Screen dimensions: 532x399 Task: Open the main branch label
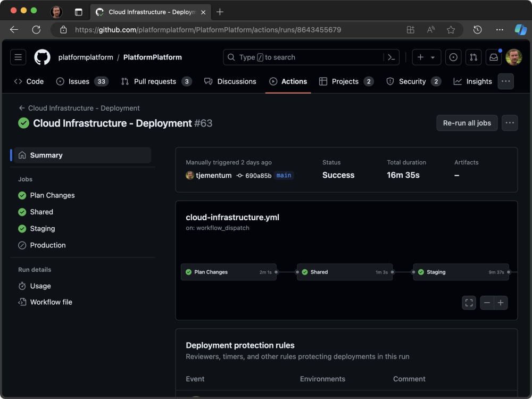284,176
